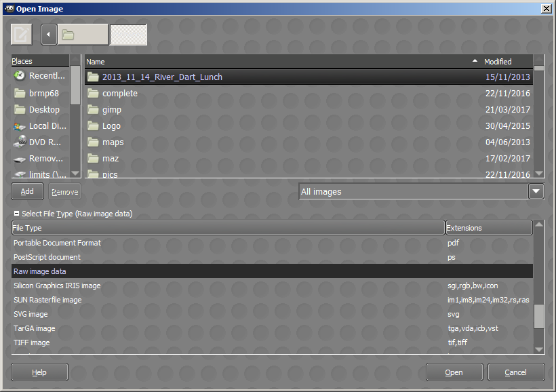The width and height of the screenshot is (556, 392).
Task: Click the File Type column header
Action: point(229,228)
